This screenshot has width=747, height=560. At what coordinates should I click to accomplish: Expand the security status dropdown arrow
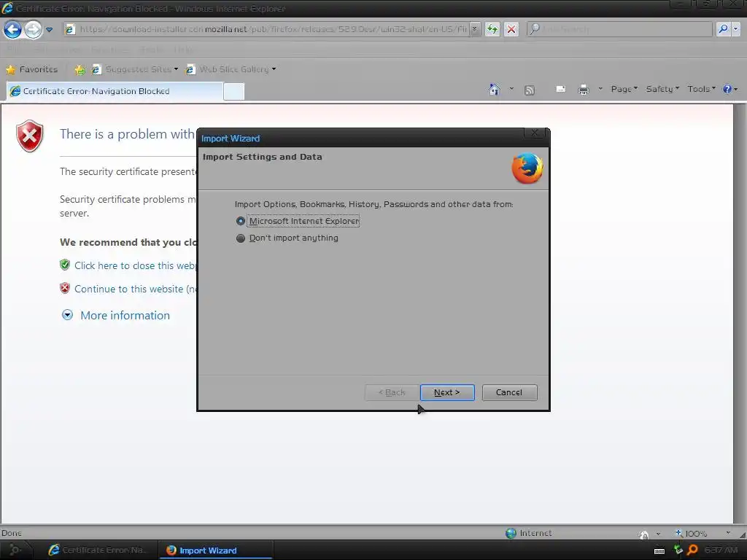click(658, 534)
